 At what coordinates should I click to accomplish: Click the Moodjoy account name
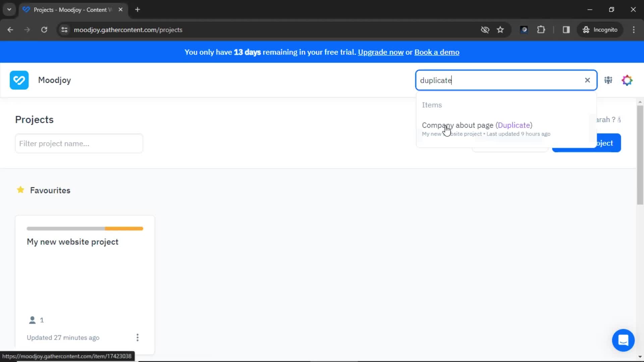click(54, 80)
